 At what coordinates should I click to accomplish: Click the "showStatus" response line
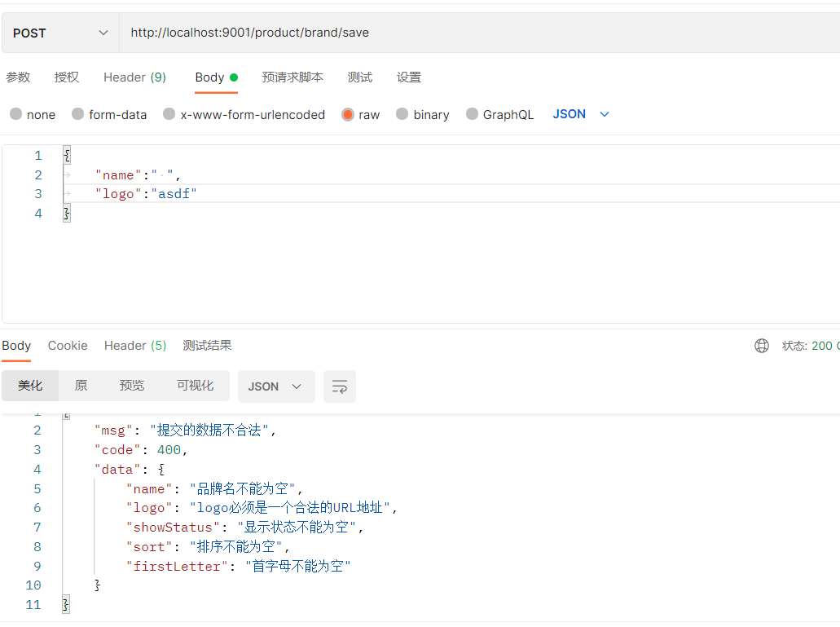pos(244,528)
